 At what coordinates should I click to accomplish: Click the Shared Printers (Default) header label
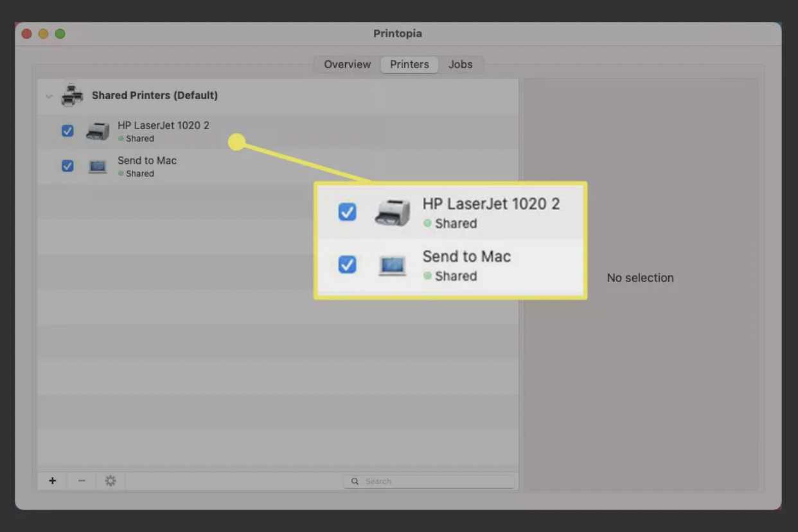coord(155,95)
